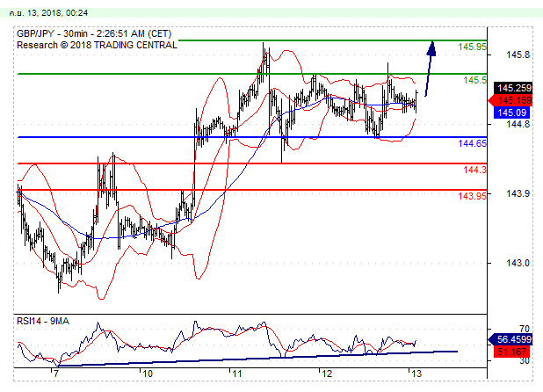Viewport: 543px width, 392px height.
Task: Click the 143.9 price axis value
Action: pyautogui.click(x=518, y=193)
